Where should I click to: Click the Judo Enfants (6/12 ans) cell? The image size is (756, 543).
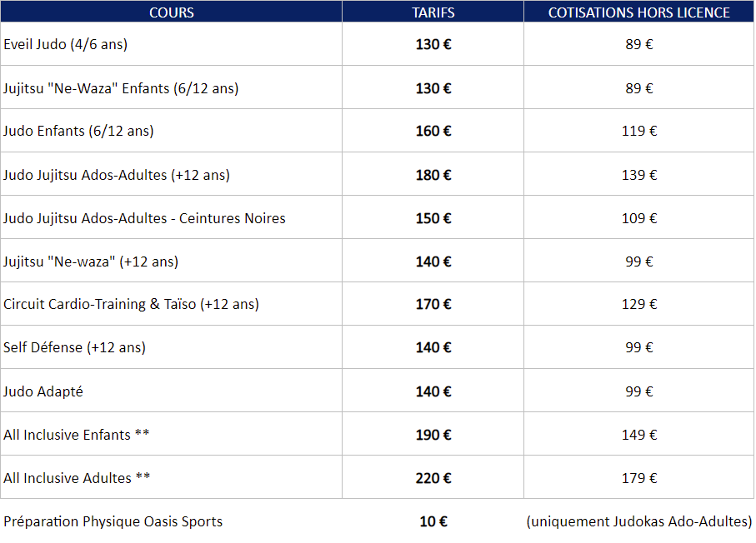tap(78, 131)
